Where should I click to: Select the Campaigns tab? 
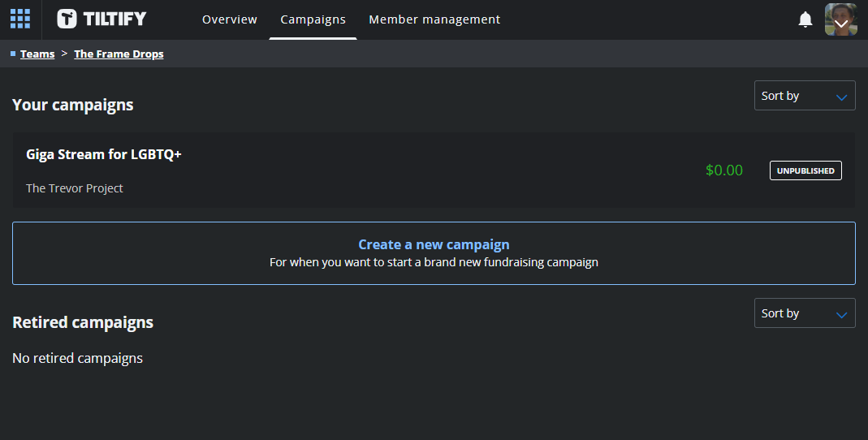click(313, 19)
